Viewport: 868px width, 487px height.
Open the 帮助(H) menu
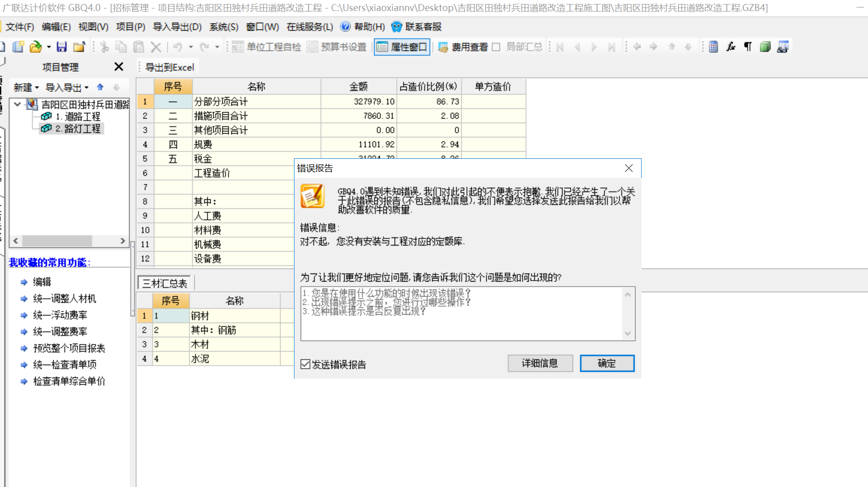pyautogui.click(x=363, y=27)
